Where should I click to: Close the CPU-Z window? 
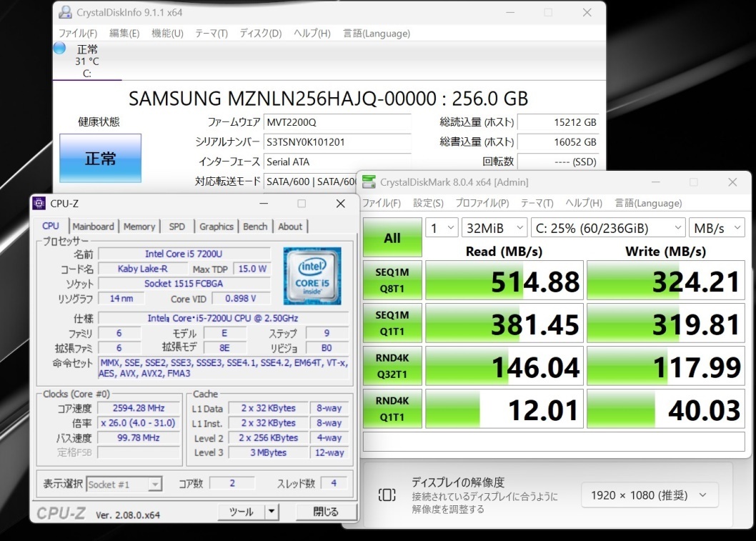(340, 204)
